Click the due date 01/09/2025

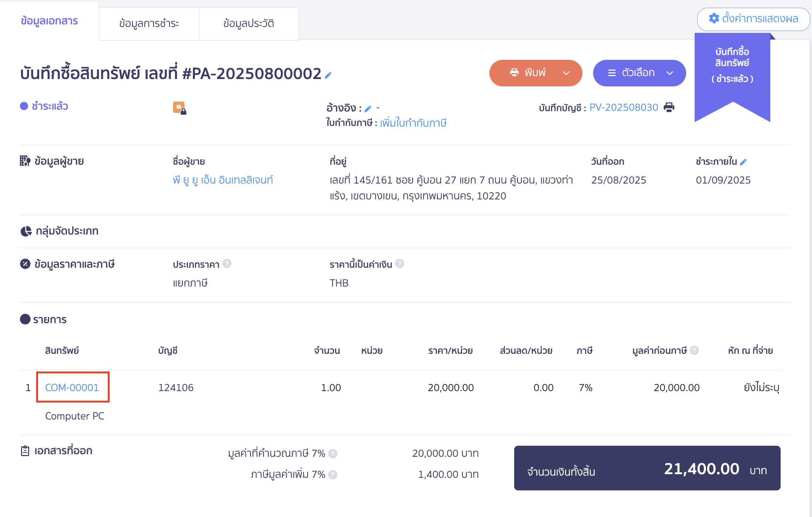(723, 180)
